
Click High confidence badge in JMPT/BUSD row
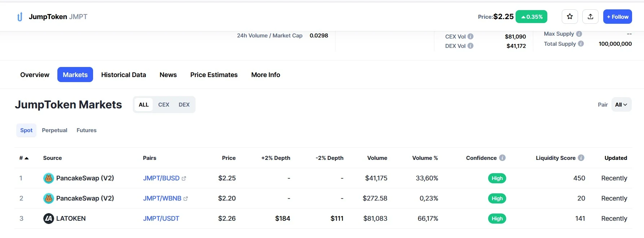click(x=497, y=178)
